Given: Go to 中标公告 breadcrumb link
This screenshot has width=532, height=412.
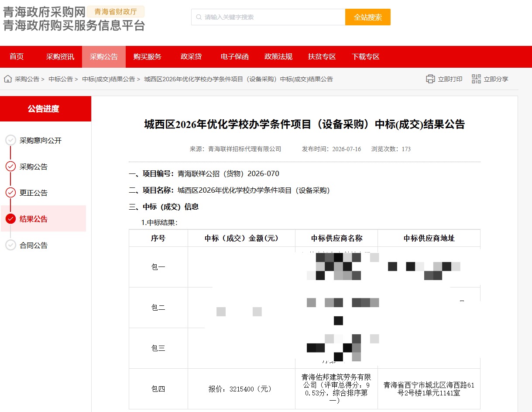Looking at the screenshot, I should point(61,79).
